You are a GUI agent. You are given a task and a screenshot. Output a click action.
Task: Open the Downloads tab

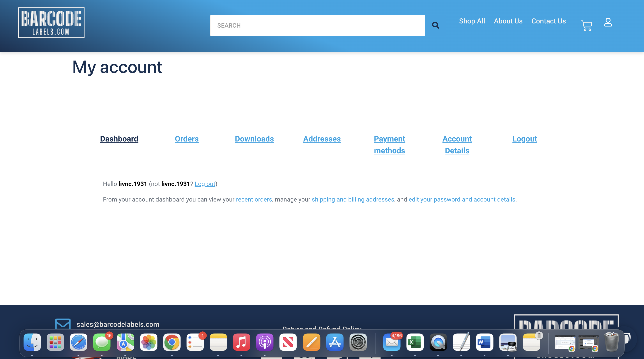[254, 139]
